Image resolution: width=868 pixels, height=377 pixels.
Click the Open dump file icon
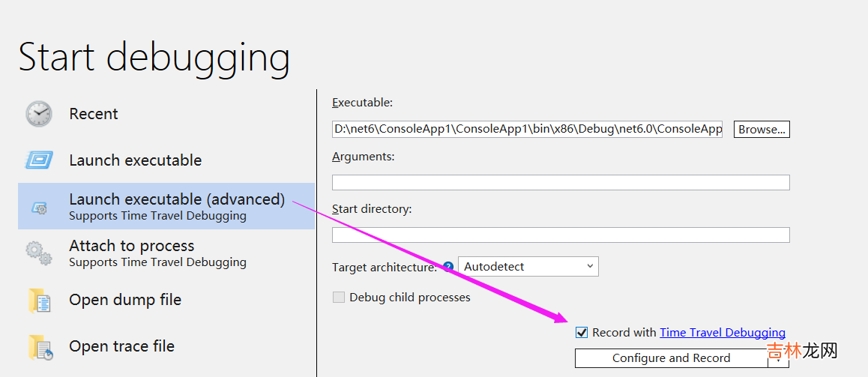pos(39,301)
